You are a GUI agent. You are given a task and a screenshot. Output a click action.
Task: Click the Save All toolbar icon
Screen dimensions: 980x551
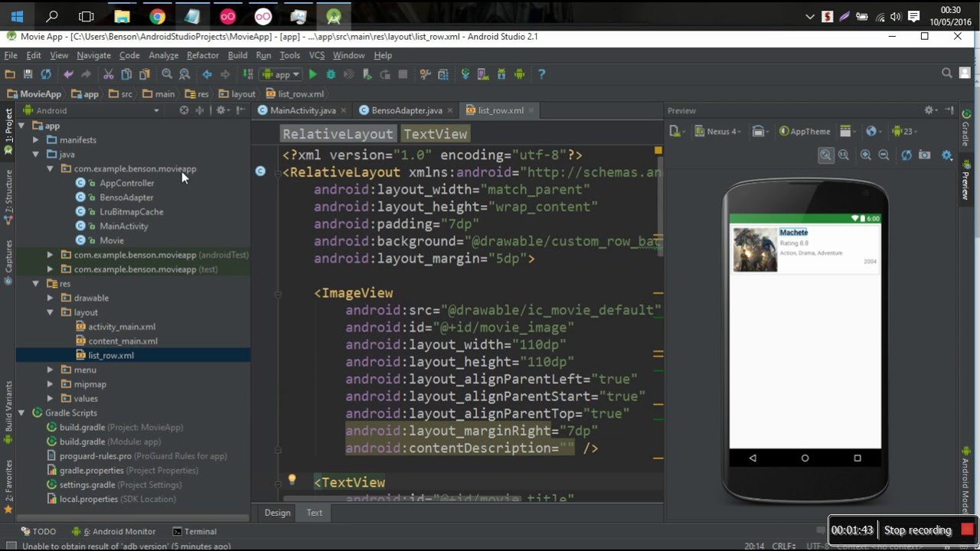(28, 74)
